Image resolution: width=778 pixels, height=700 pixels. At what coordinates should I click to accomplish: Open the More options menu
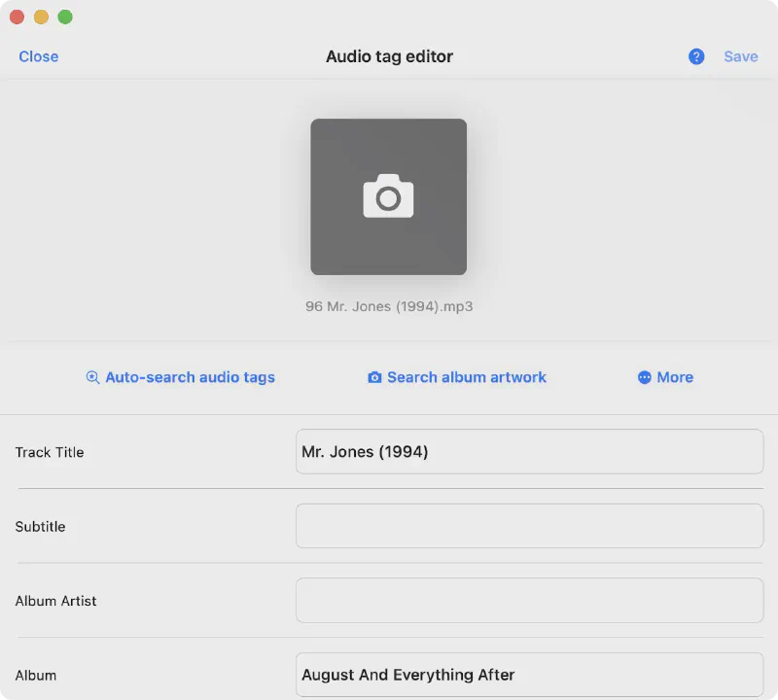click(x=674, y=377)
